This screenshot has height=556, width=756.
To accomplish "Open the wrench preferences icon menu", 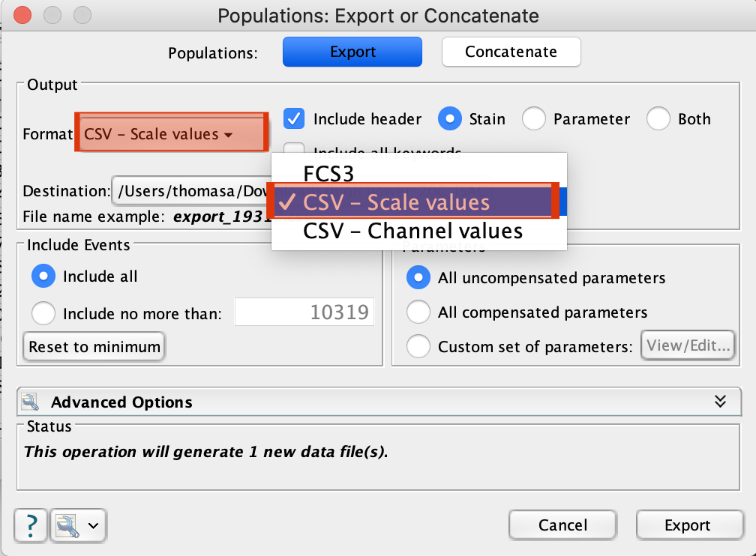I will point(78,525).
